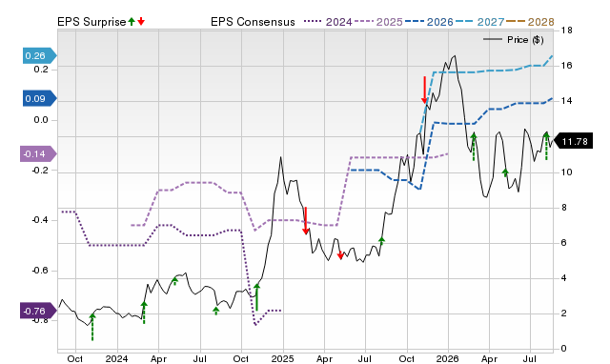Click the 2024 year label on the time axis
610x364 pixels.
(116, 358)
